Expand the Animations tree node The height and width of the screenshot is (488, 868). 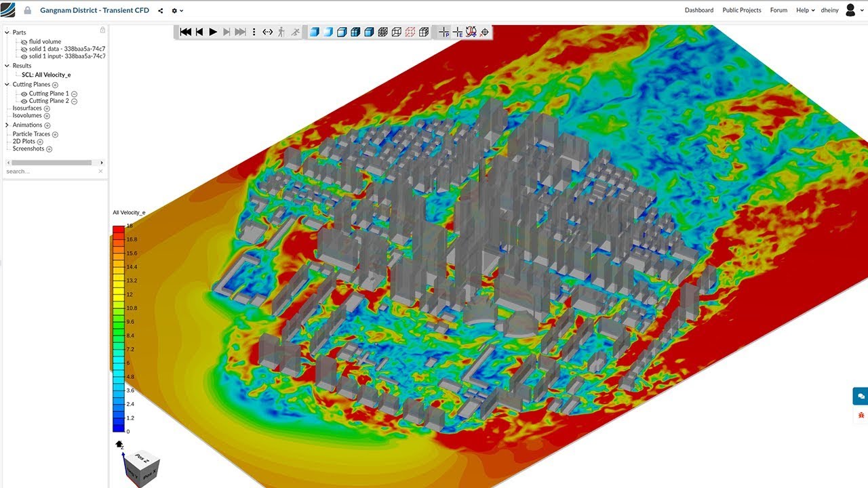(7, 125)
